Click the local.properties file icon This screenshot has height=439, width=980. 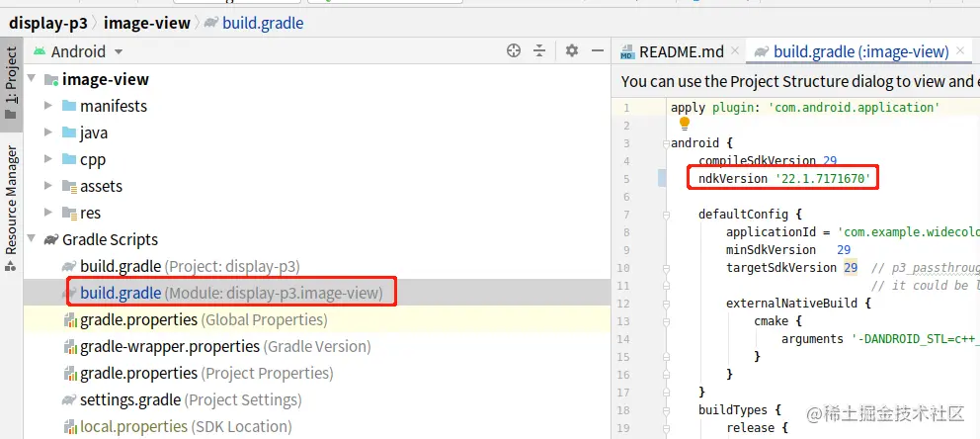pyautogui.click(x=70, y=426)
